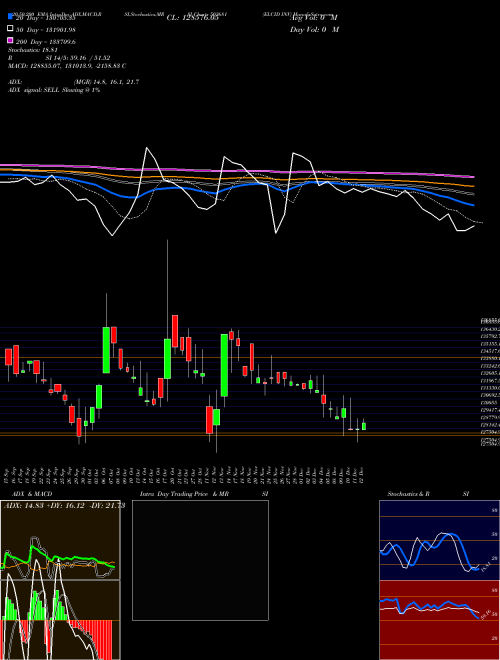Click the 'Intra Day Trading Price & MRSI' title

[204, 494]
